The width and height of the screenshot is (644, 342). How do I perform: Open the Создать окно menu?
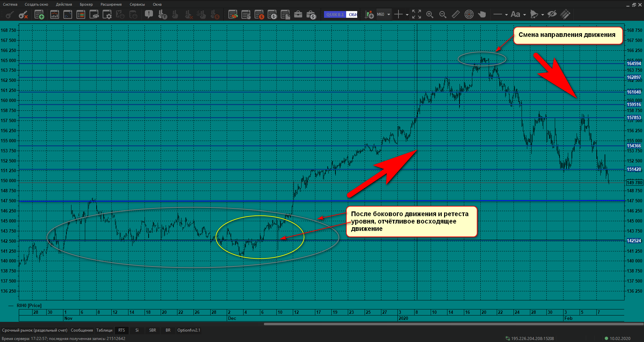[x=37, y=4]
